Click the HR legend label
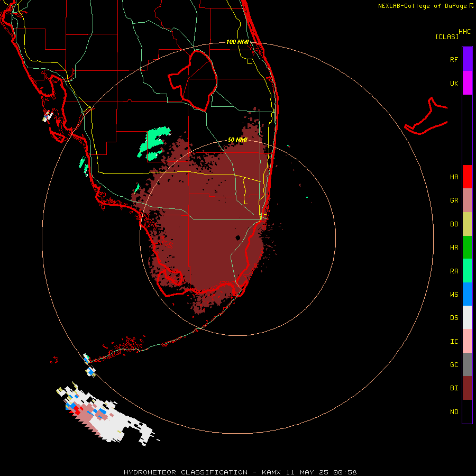Viewport: 476px width, 476px height. pyautogui.click(x=454, y=248)
